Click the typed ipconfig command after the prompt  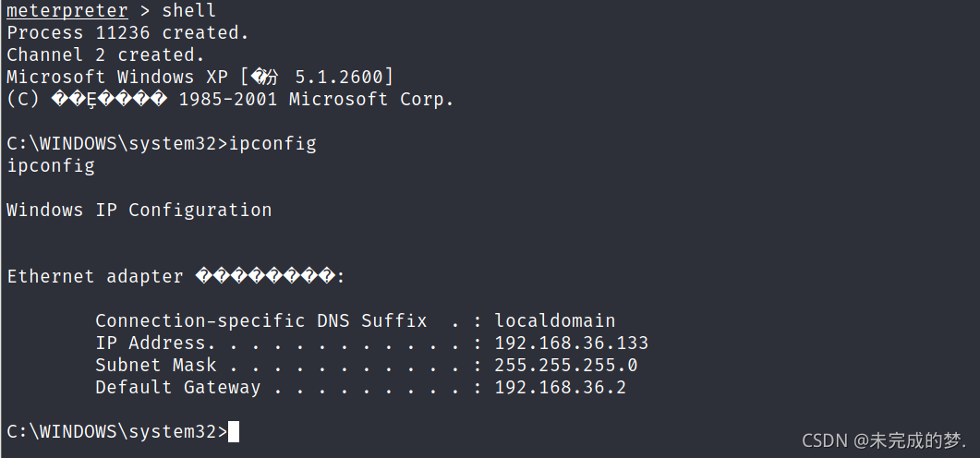[x=272, y=144]
